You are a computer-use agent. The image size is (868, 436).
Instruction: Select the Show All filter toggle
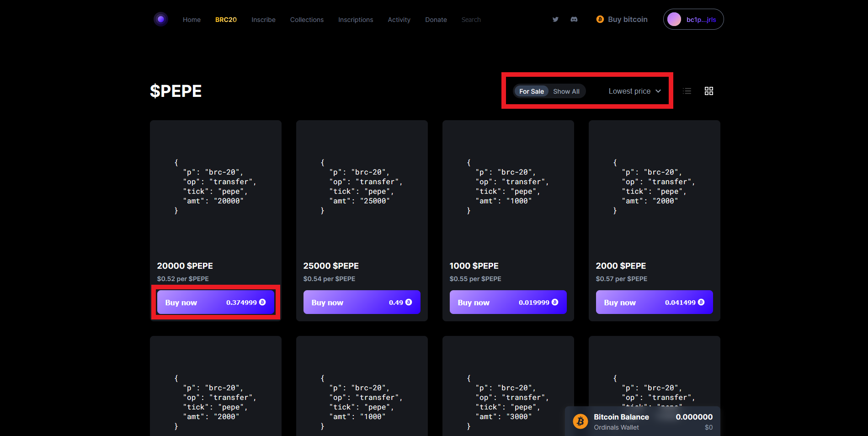point(566,91)
